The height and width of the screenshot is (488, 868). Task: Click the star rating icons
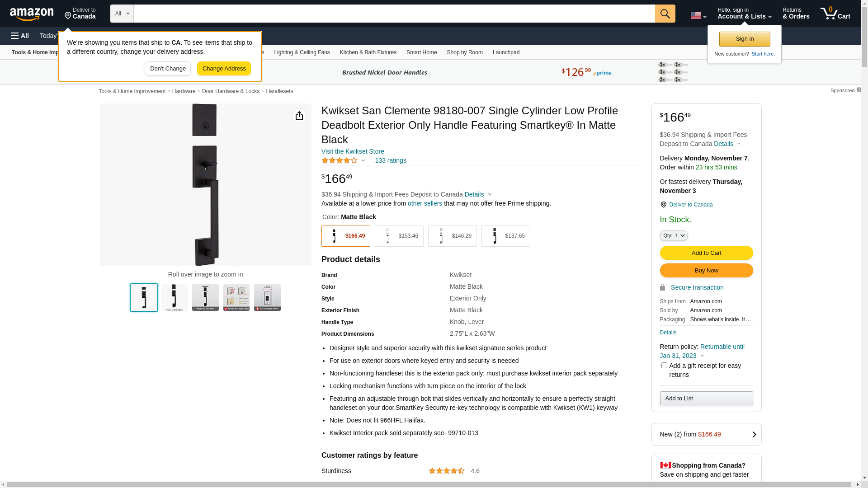[340, 160]
